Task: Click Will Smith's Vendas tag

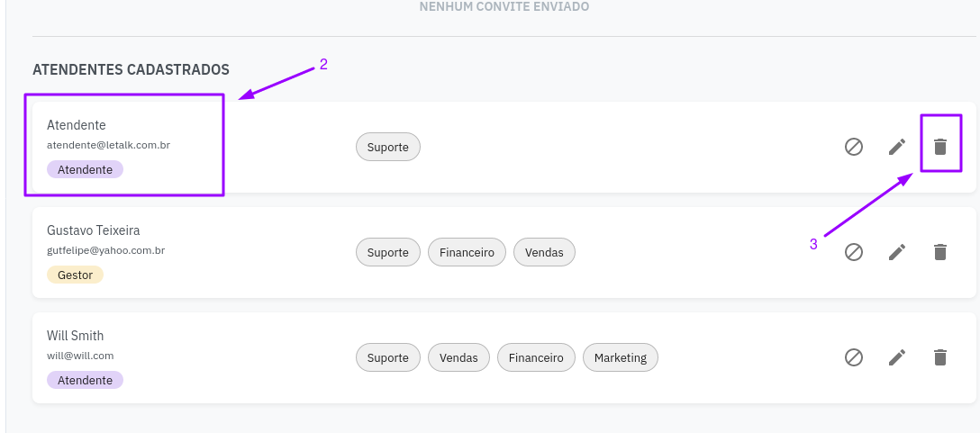Action: point(458,357)
